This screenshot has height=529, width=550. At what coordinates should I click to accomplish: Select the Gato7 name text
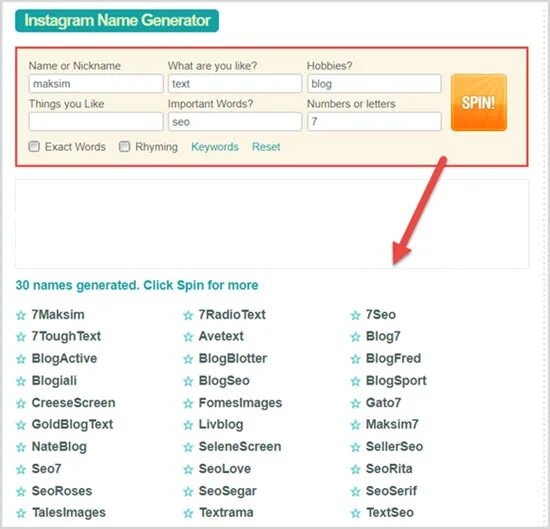[383, 403]
